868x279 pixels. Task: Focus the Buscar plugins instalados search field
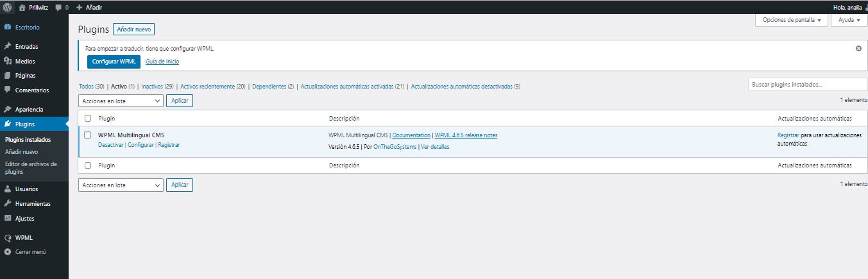(808, 85)
